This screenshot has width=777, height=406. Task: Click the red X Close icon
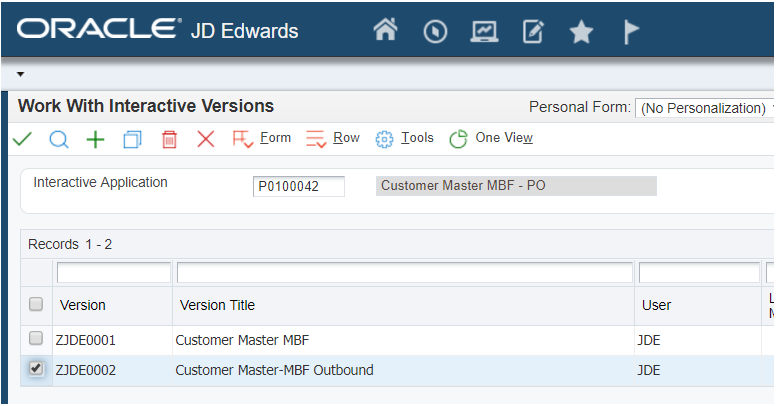pos(206,139)
